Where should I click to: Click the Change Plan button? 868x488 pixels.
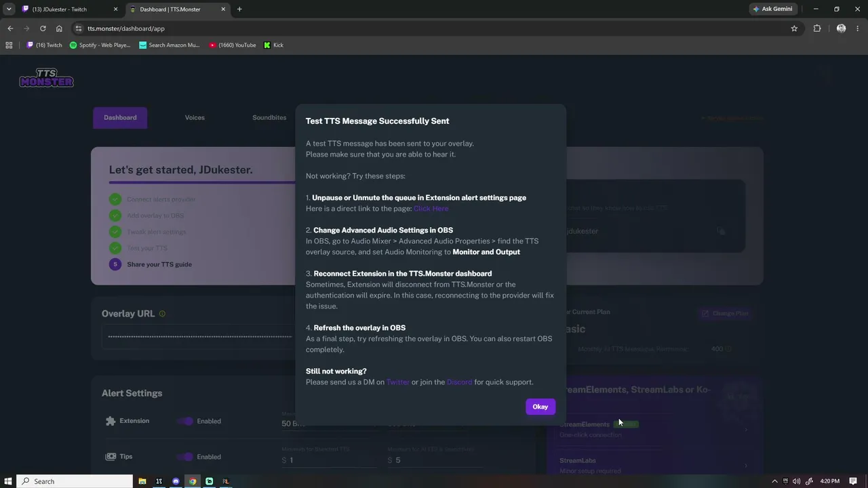pos(725,313)
